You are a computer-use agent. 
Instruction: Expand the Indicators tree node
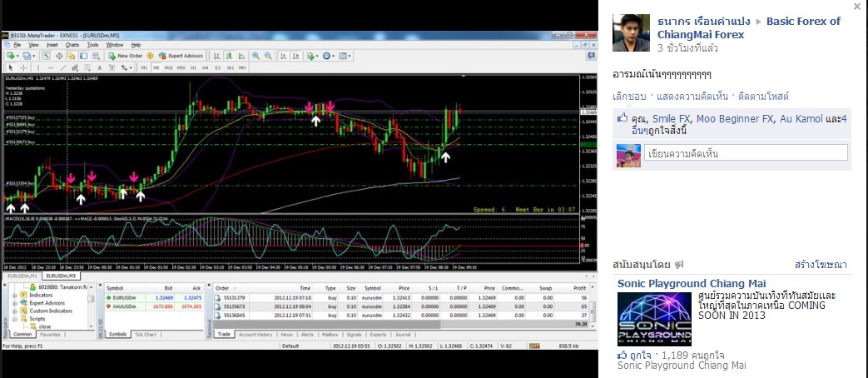point(15,295)
